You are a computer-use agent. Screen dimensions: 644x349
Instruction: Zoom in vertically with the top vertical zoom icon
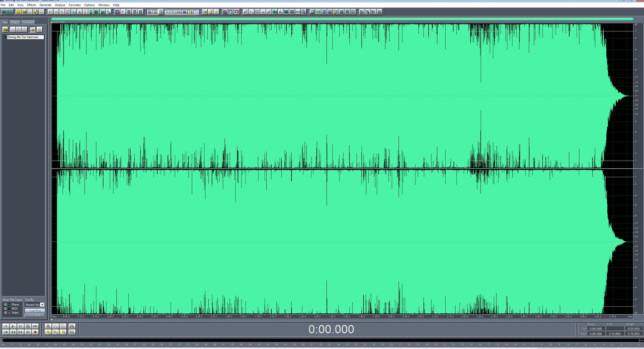point(72,326)
